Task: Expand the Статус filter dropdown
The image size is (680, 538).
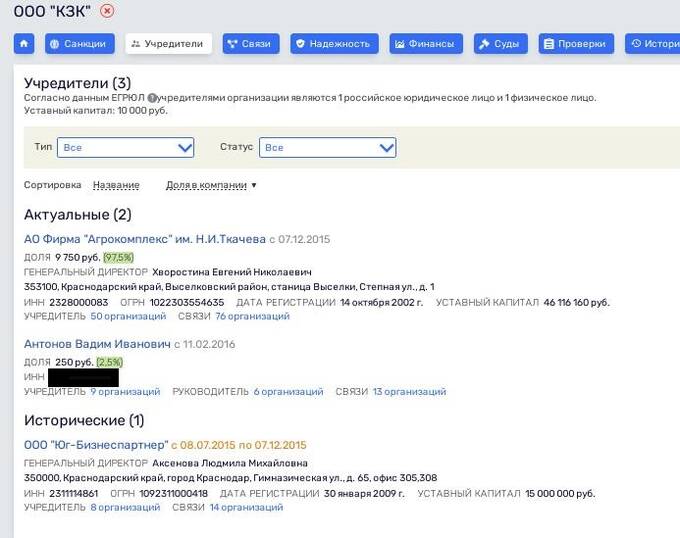Action: coord(328,147)
